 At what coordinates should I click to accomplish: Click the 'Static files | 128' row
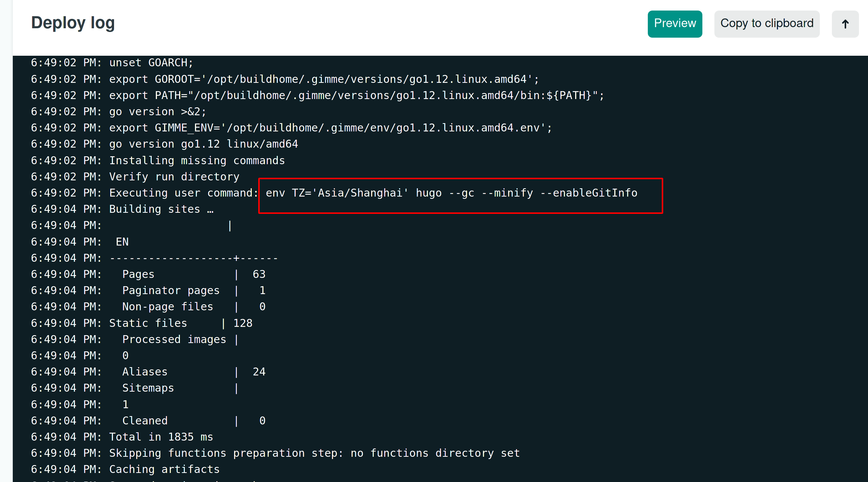pos(142,323)
